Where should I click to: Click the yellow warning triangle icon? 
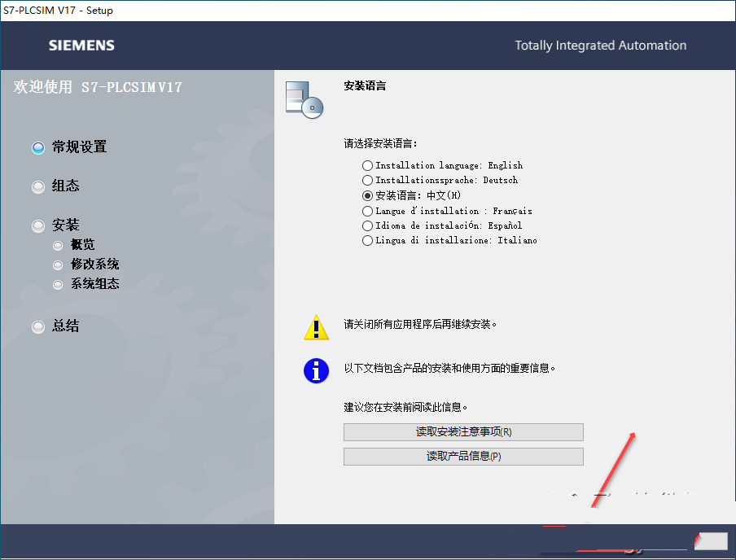tap(317, 327)
